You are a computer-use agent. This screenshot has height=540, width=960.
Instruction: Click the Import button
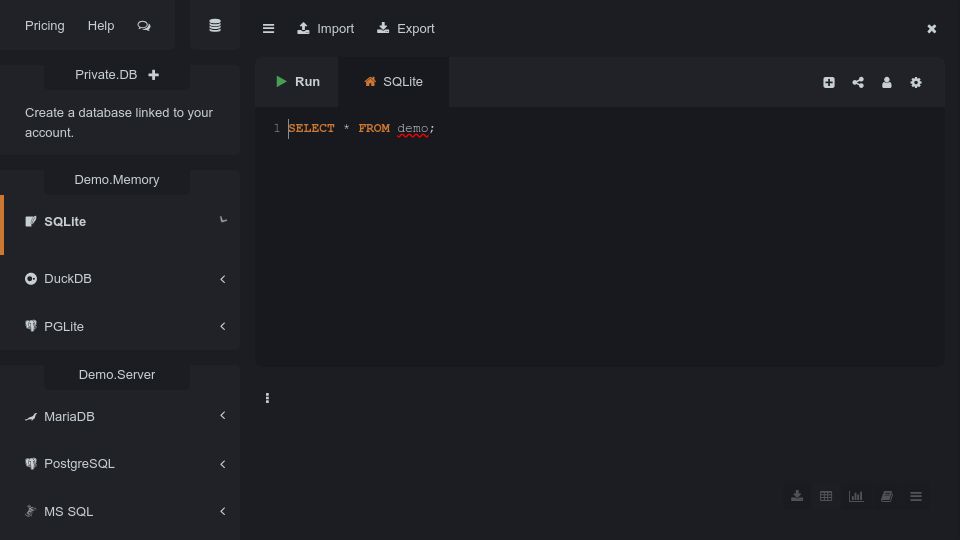pos(326,29)
